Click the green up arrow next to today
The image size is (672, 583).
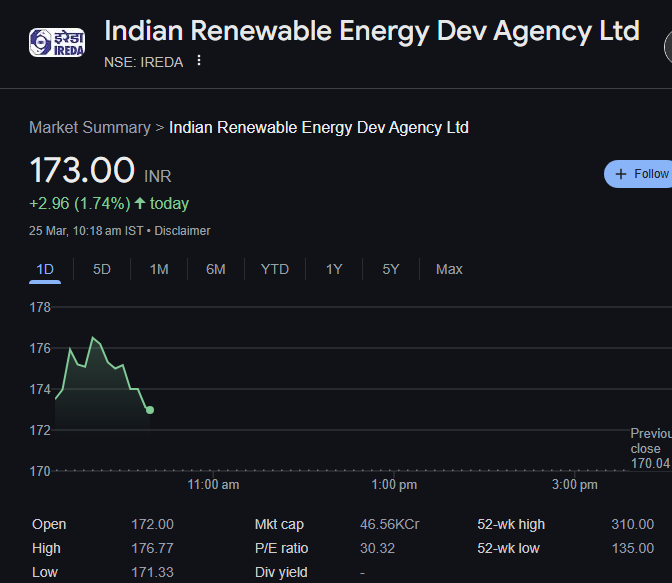point(140,203)
